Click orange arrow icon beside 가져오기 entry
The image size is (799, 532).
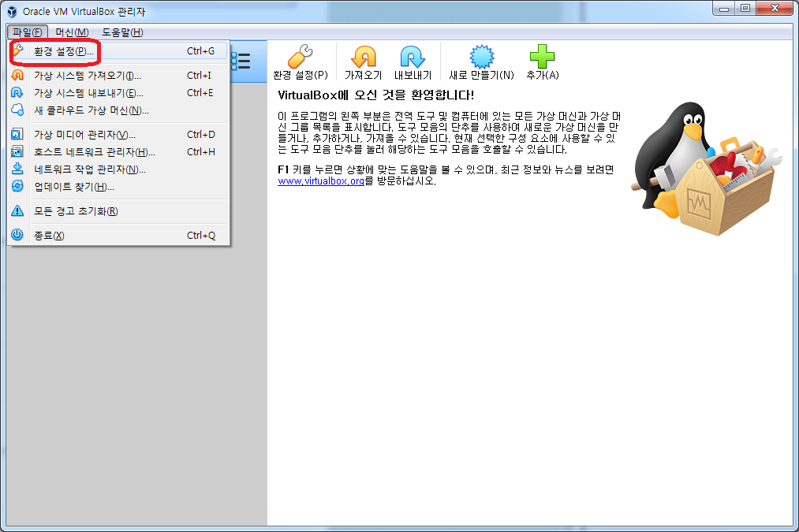pos(17,76)
